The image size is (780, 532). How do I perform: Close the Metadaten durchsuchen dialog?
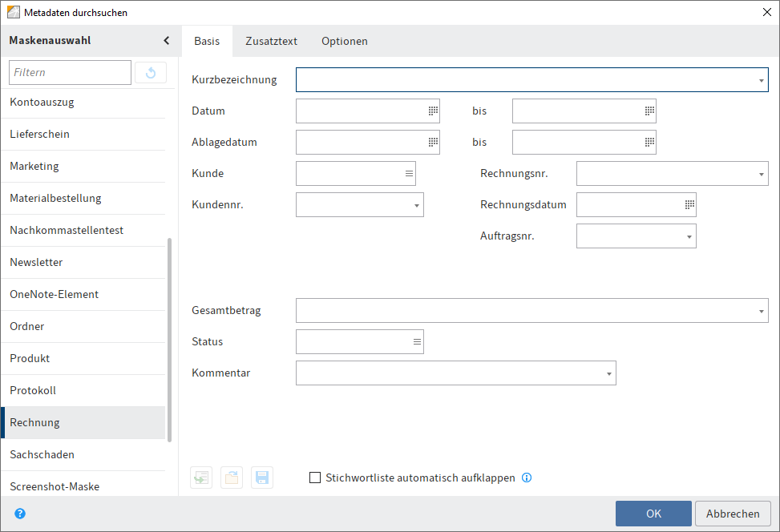coord(767,12)
